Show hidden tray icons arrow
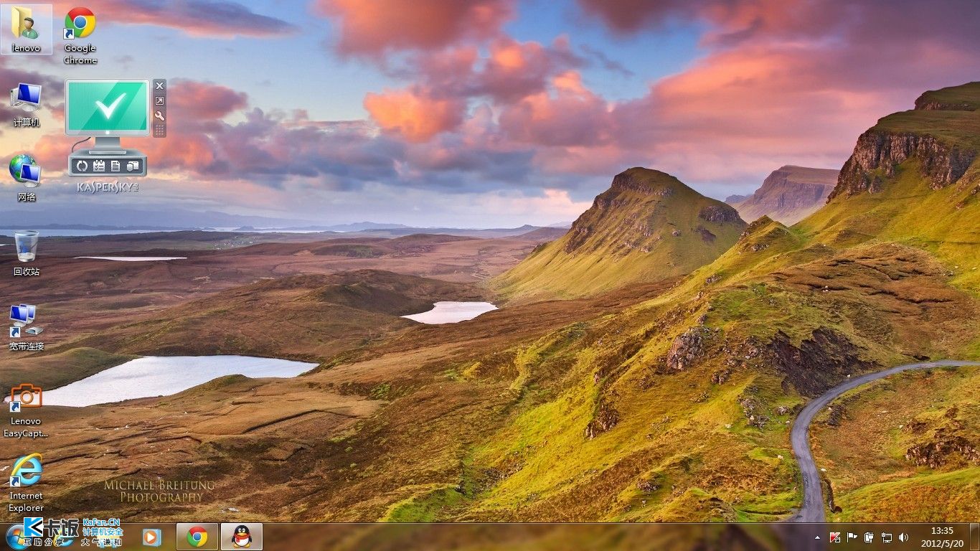 (x=817, y=537)
